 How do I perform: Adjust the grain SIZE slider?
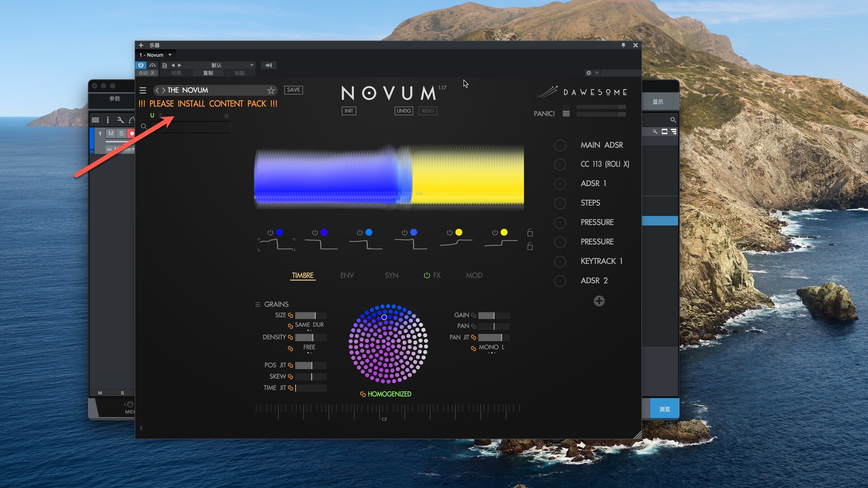[311, 315]
